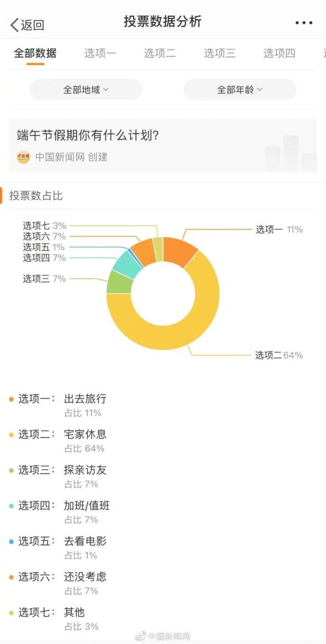Open the 全部地域 region filter dropdown
Screen dimensions: 326x644
click(85, 89)
